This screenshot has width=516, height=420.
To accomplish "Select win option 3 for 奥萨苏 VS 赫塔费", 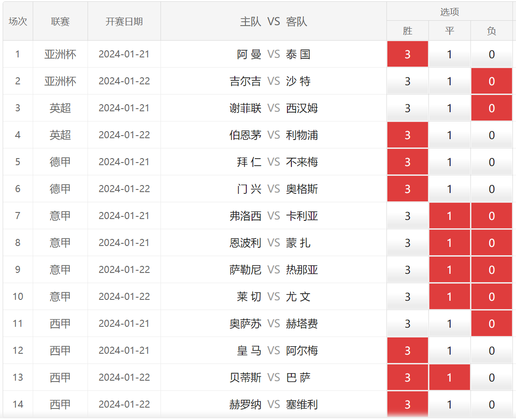I will pyautogui.click(x=407, y=323).
